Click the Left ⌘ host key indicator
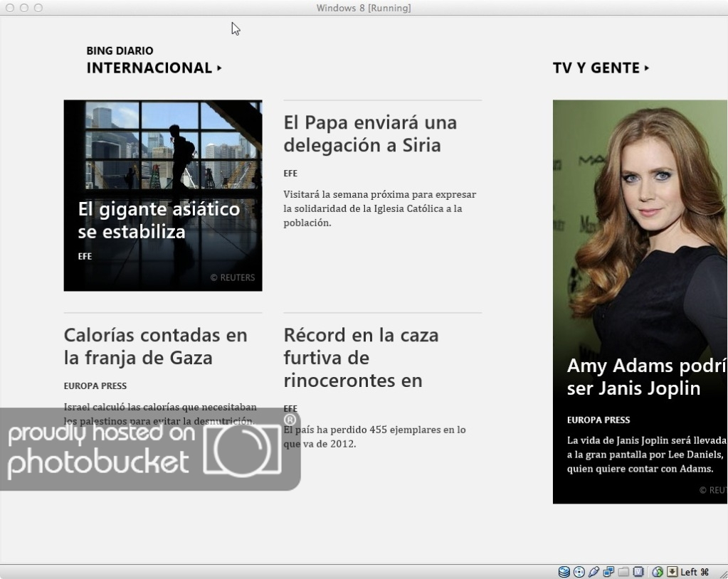This screenshot has height=579, width=728. coord(695,572)
